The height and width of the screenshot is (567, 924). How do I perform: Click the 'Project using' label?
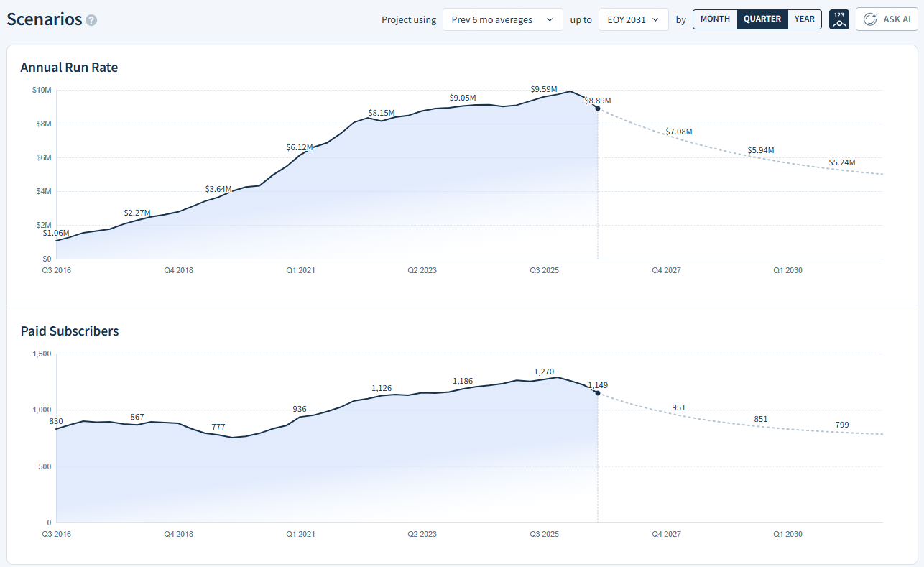[x=409, y=19]
